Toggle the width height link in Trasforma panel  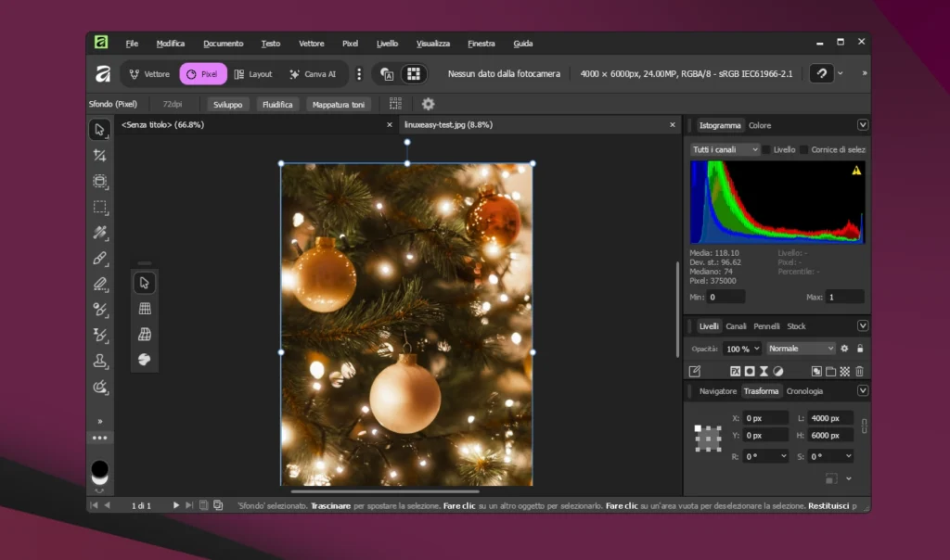(x=864, y=426)
